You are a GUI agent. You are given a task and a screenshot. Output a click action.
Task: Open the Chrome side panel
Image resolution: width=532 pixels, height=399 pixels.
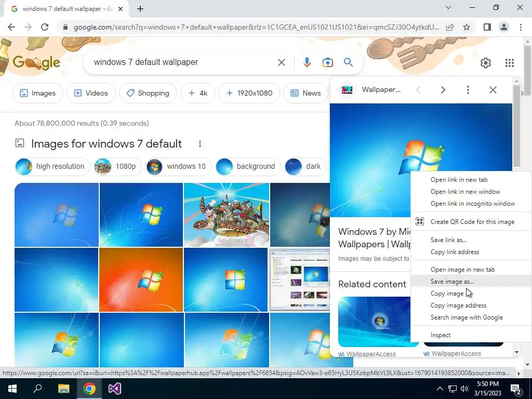click(487, 27)
